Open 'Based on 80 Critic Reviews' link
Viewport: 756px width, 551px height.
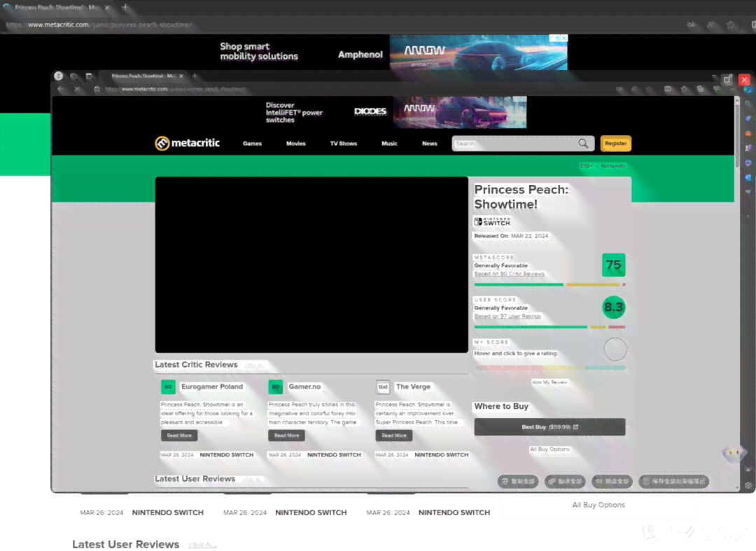pos(509,274)
